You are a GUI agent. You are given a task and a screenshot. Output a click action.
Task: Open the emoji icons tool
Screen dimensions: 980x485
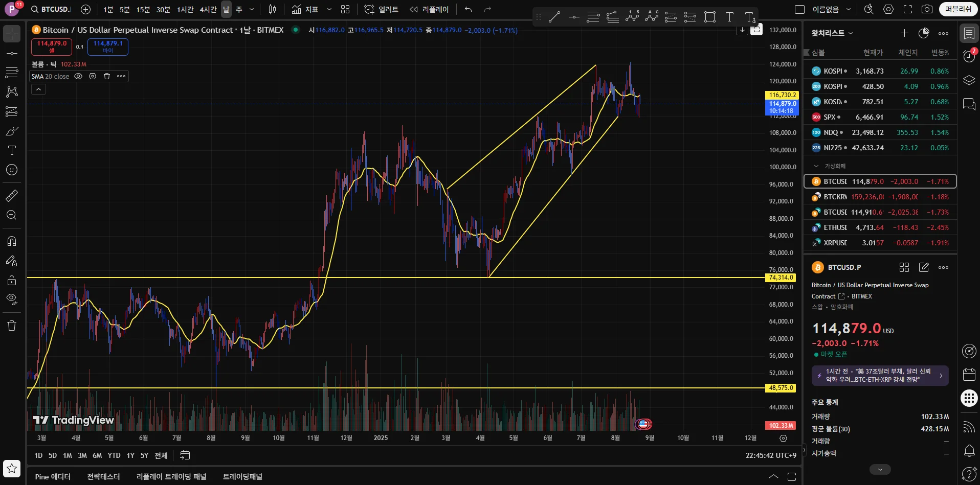pos(12,170)
